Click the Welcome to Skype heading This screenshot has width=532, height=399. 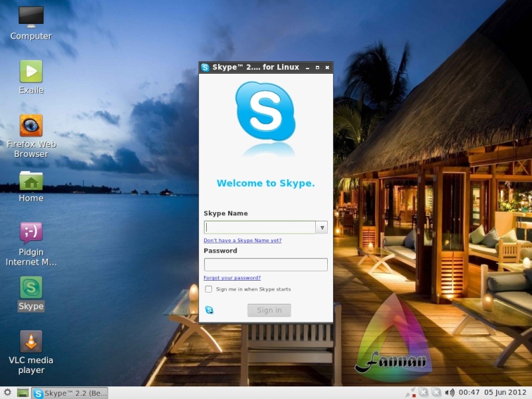tap(265, 184)
